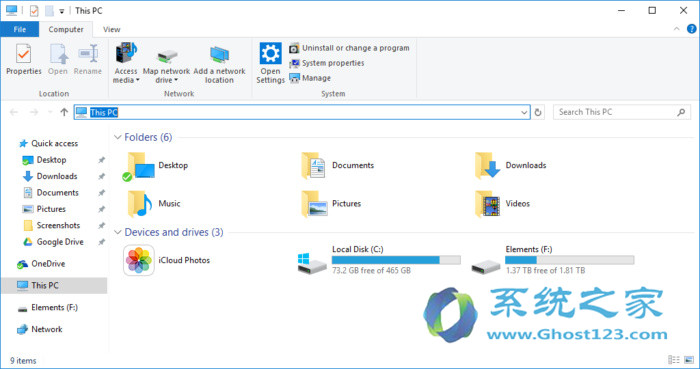Select the Local Disk (C:) drive icon
Image resolution: width=700 pixels, height=369 pixels.
(312, 263)
